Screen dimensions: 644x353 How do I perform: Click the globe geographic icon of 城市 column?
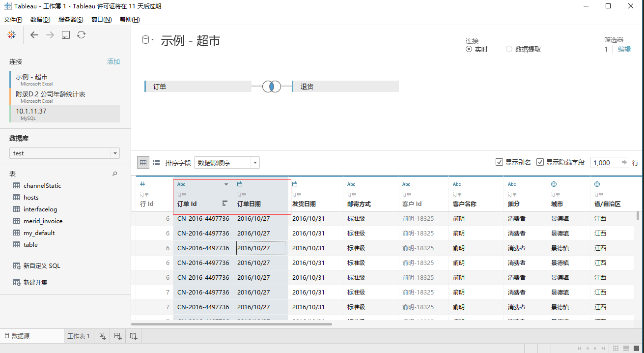[554, 184]
